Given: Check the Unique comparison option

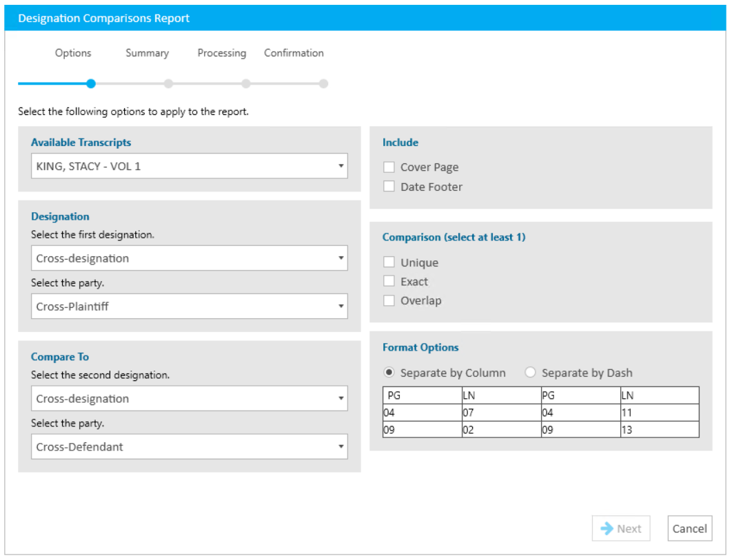Looking at the screenshot, I should [389, 262].
